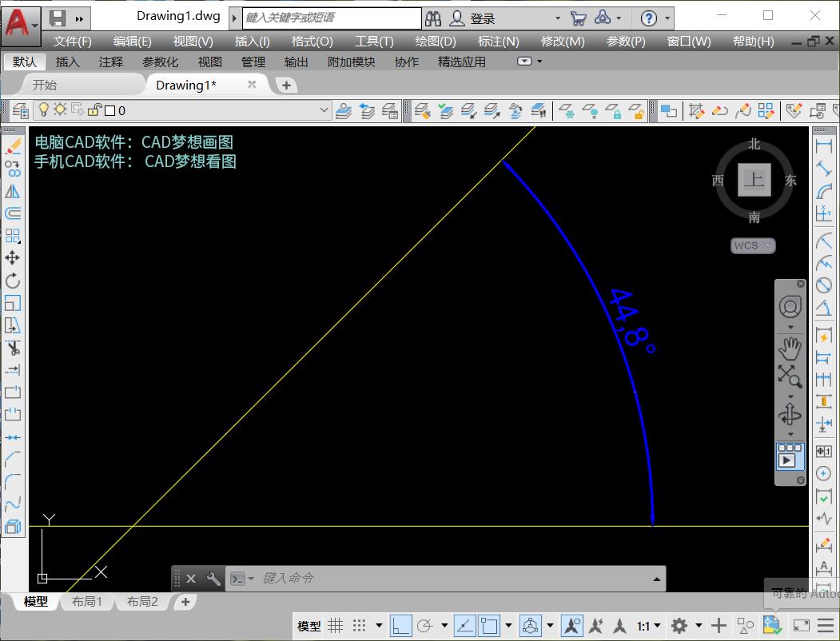840x641 pixels.
Task: Open the 绘图(D) menu
Action: 435,42
